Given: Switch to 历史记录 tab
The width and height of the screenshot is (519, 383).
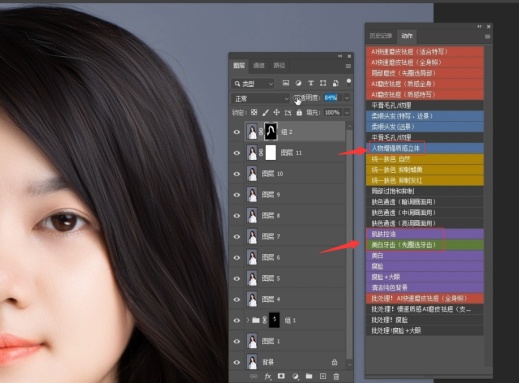Looking at the screenshot, I should click(x=381, y=36).
